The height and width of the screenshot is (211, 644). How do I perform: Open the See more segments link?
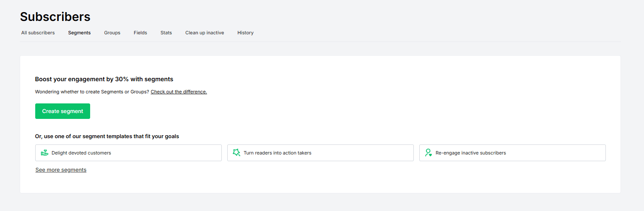point(61,170)
